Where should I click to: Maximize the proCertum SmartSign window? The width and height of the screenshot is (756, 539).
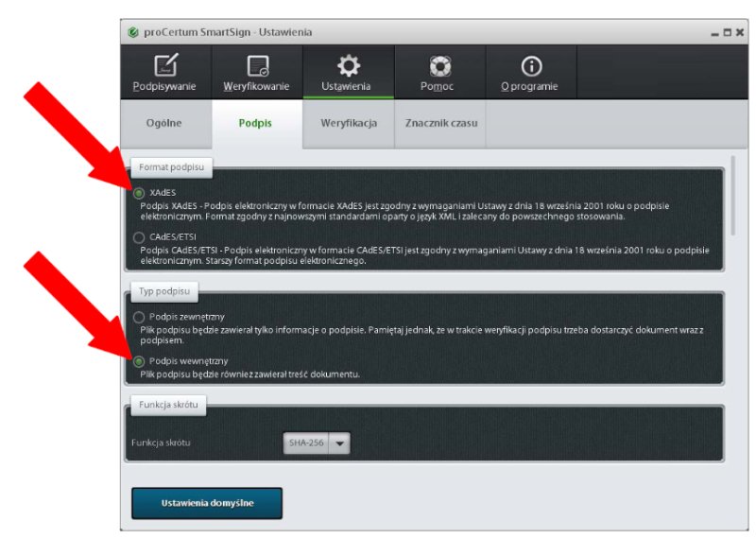[728, 32]
